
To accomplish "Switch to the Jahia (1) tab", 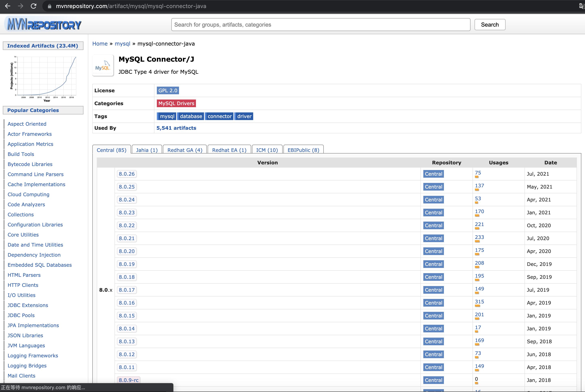I will [x=147, y=150].
